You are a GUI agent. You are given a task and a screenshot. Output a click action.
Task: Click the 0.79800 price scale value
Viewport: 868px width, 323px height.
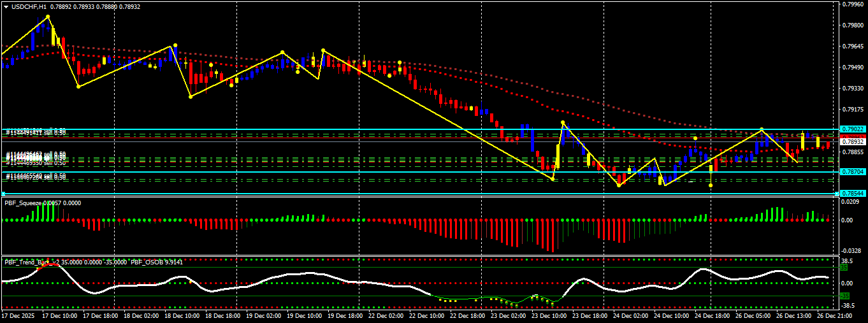854,25
